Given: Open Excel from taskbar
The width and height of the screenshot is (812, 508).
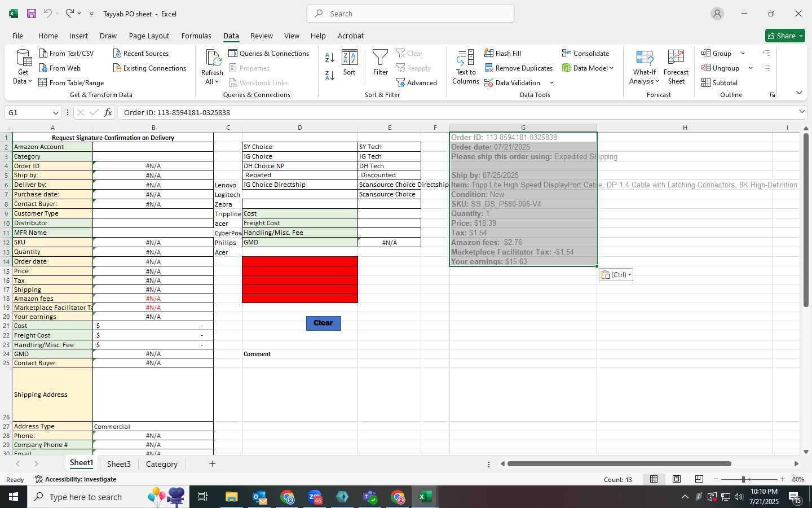Looking at the screenshot, I should point(425,497).
